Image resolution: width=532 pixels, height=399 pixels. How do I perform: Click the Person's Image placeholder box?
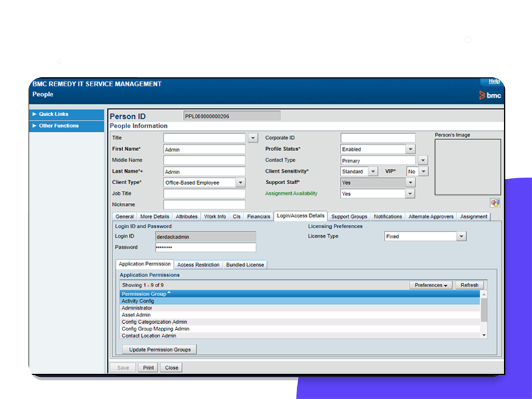[468, 167]
